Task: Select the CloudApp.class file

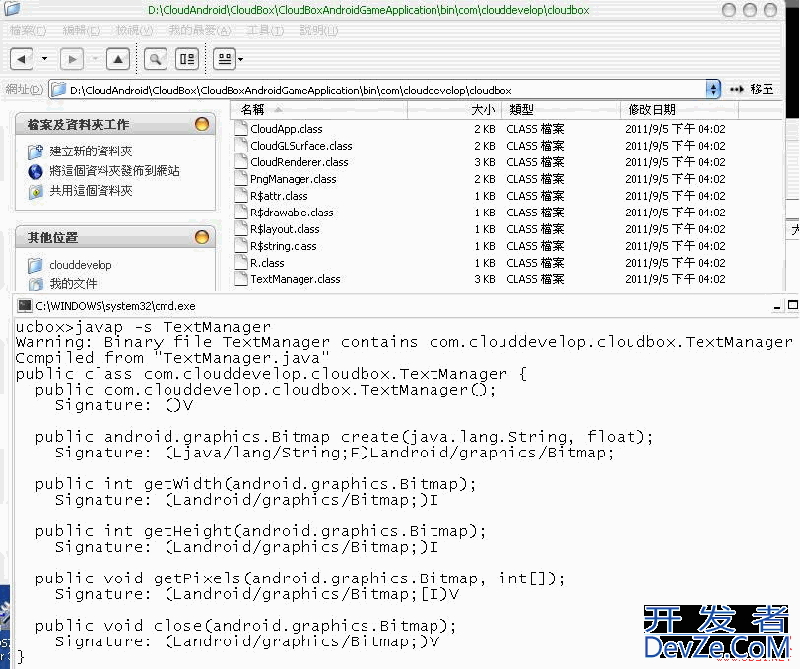Action: coord(286,129)
